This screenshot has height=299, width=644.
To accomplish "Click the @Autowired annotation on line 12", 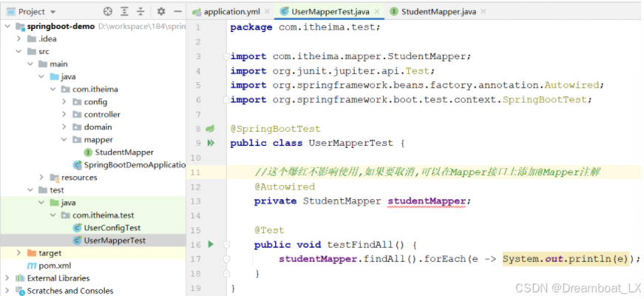I will tap(285, 187).
